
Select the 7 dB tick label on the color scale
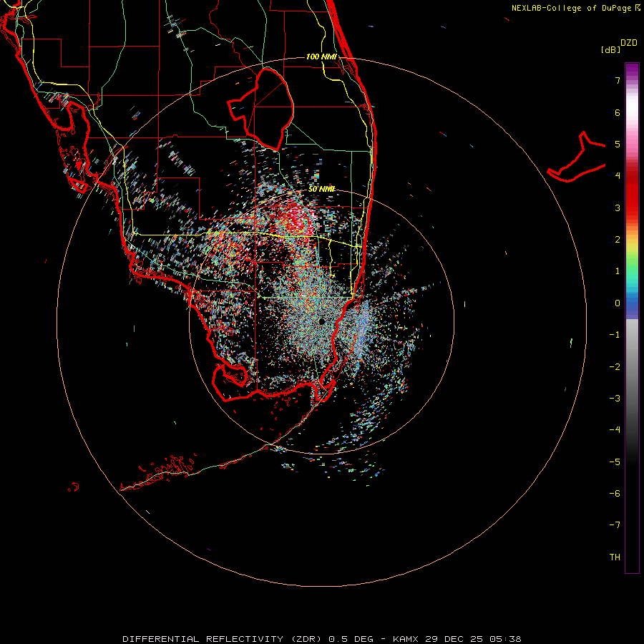click(618, 80)
